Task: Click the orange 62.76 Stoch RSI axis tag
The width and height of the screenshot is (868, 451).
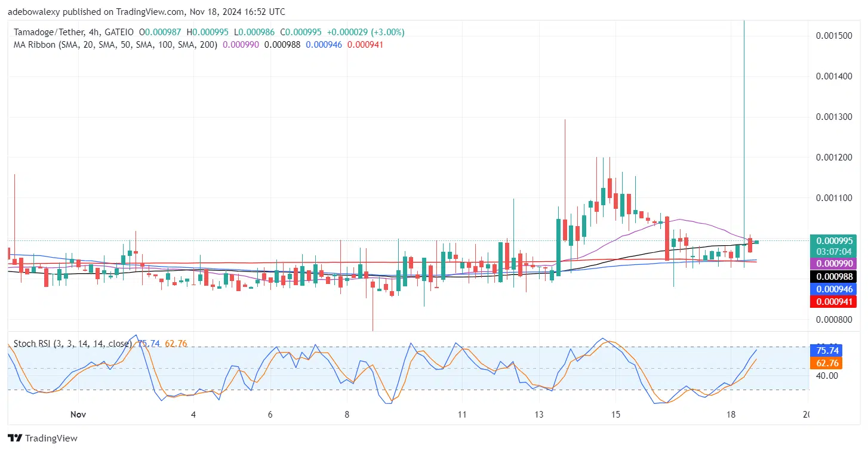Action: (x=827, y=363)
